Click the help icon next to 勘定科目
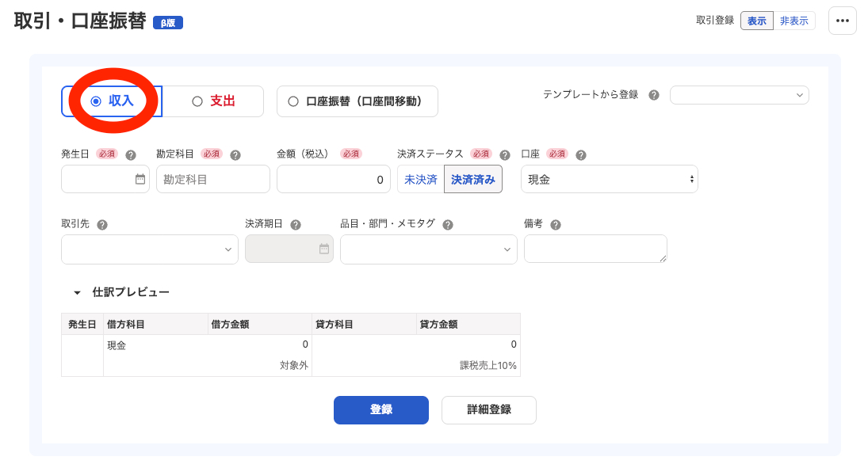The image size is (868, 468). tap(235, 154)
